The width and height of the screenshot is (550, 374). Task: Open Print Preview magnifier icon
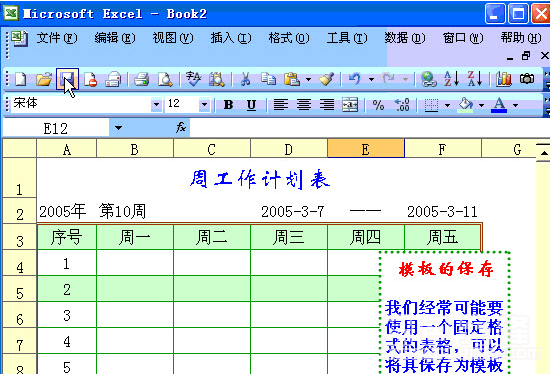click(165, 79)
